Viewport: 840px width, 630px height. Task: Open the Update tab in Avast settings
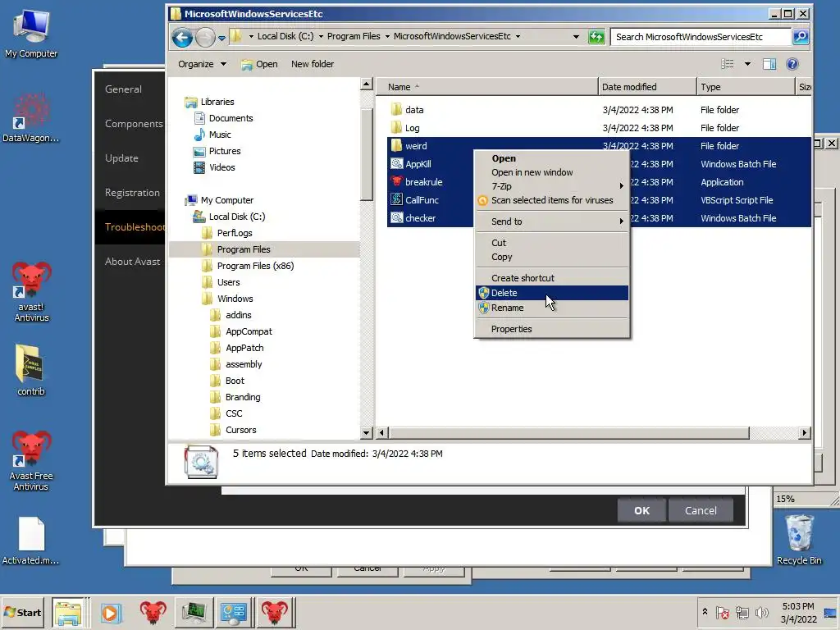pos(121,158)
